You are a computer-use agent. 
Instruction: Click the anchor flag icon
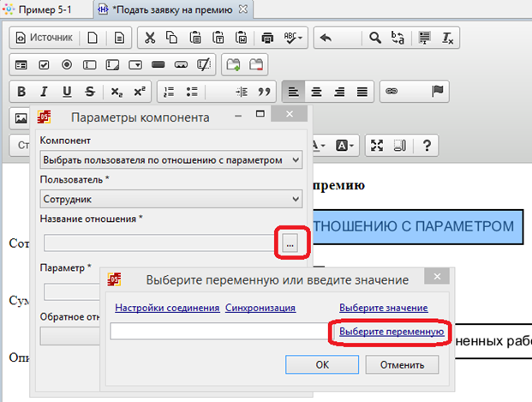(437, 91)
